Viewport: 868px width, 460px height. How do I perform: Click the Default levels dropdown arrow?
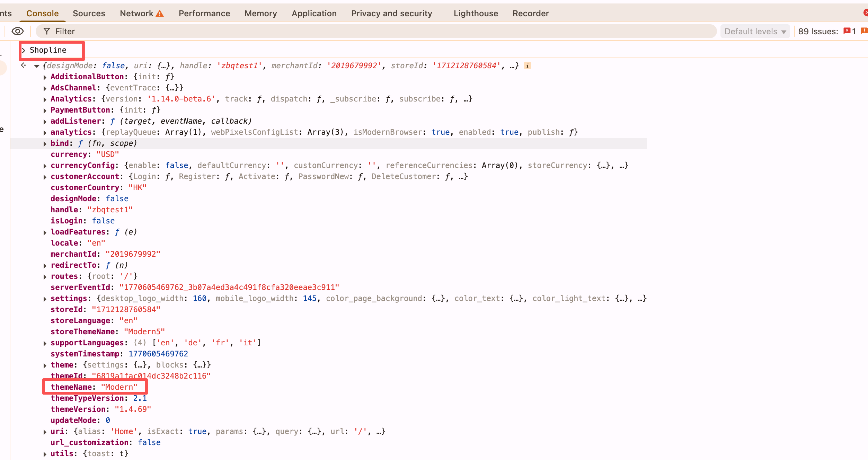pyautogui.click(x=784, y=32)
